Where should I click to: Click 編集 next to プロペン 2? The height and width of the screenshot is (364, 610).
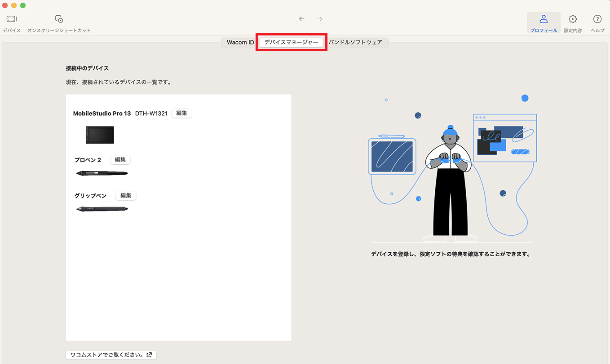click(120, 159)
